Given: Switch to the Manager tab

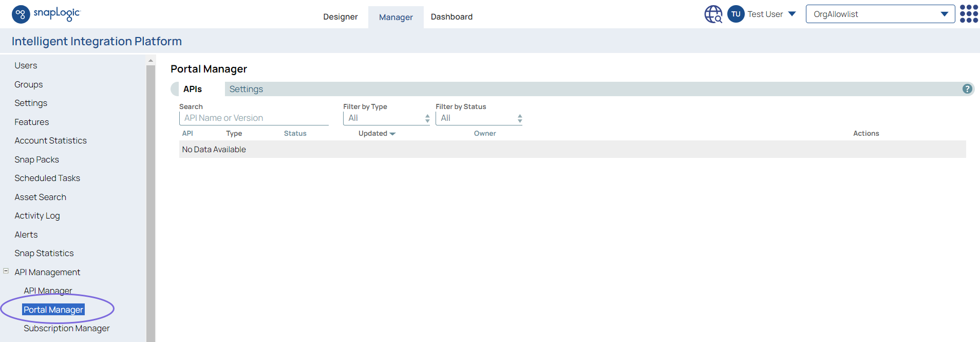Looking at the screenshot, I should pyautogui.click(x=395, y=17).
